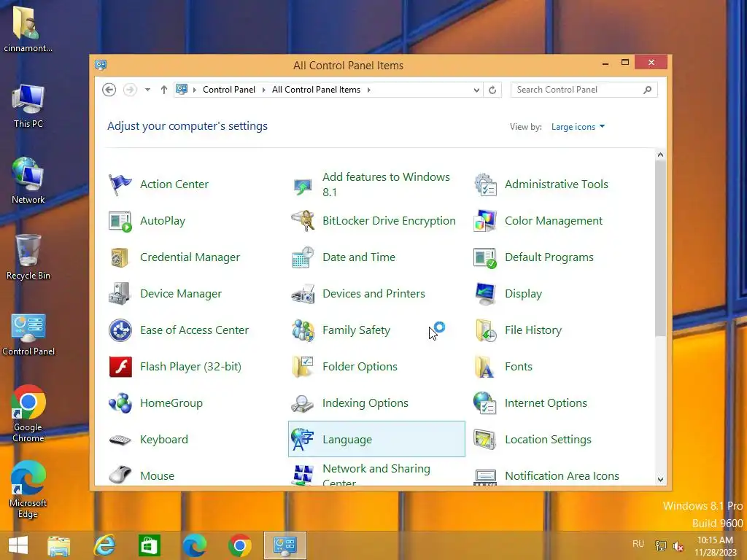Click the scrollbar up arrow
Viewport: 747px width, 560px height.
point(660,155)
